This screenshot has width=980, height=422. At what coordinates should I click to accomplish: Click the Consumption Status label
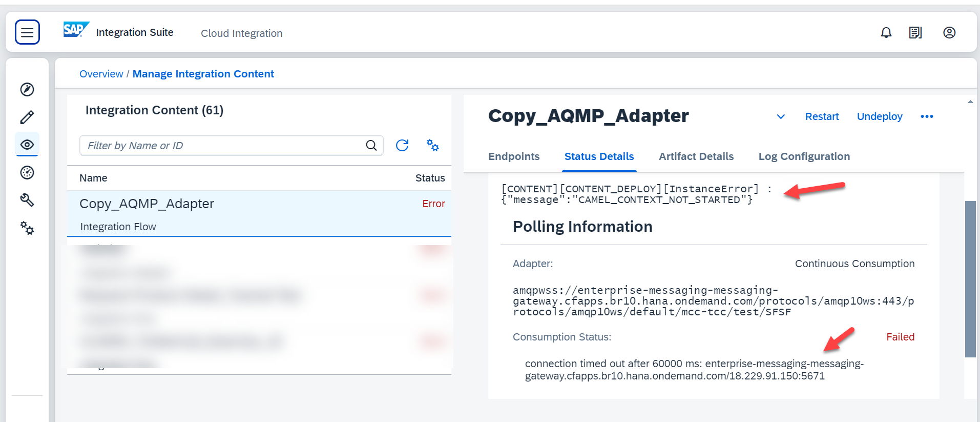pyautogui.click(x=562, y=337)
